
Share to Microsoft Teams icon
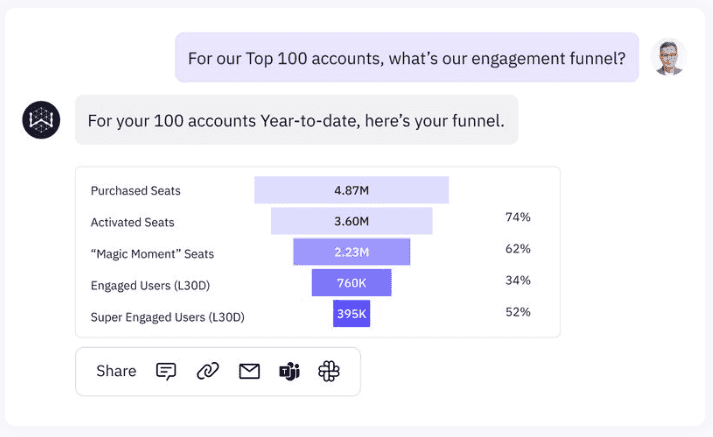coord(289,371)
